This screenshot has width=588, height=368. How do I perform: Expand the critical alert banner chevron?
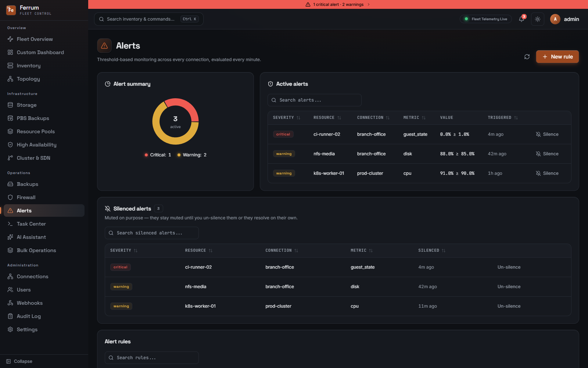(x=369, y=4)
